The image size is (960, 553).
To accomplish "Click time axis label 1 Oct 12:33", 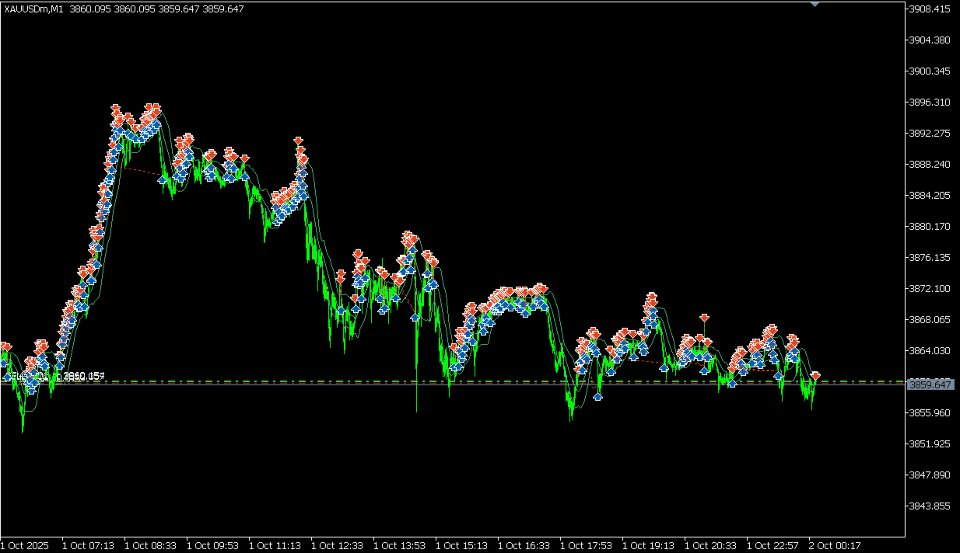I will pyautogui.click(x=337, y=546).
